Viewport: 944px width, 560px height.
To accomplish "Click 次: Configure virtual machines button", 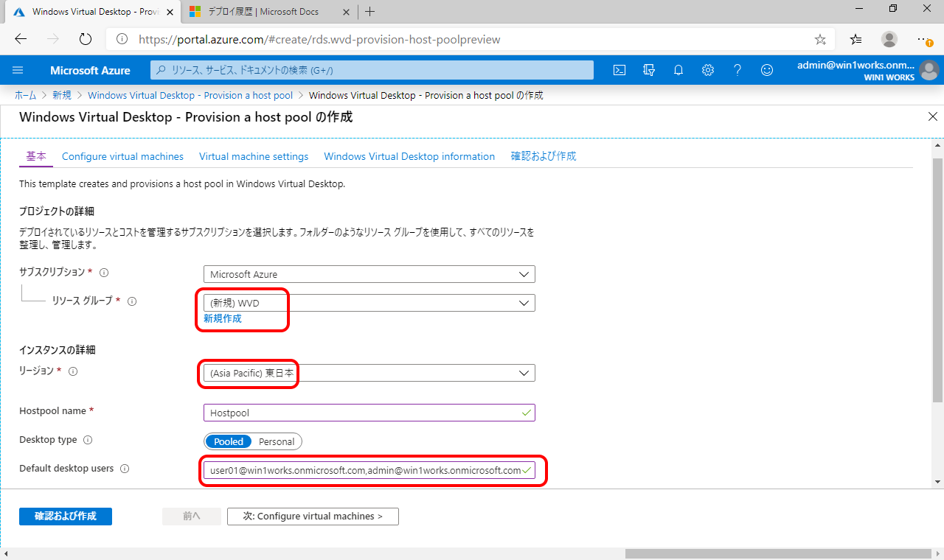I will coord(313,516).
